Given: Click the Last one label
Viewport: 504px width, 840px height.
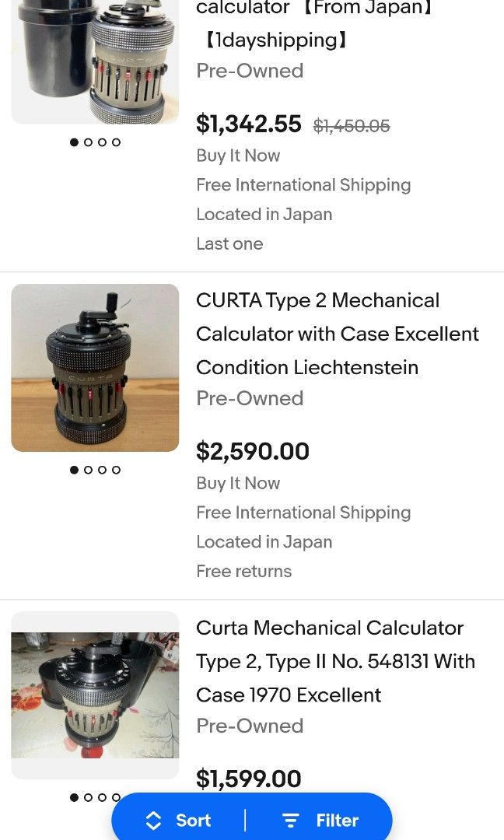Looking at the screenshot, I should 229,243.
